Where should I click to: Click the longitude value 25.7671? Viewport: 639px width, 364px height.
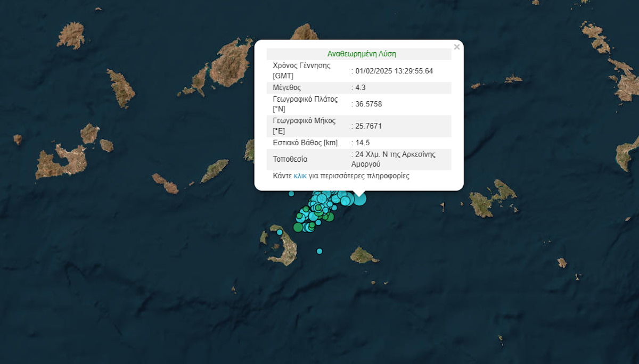pos(368,126)
